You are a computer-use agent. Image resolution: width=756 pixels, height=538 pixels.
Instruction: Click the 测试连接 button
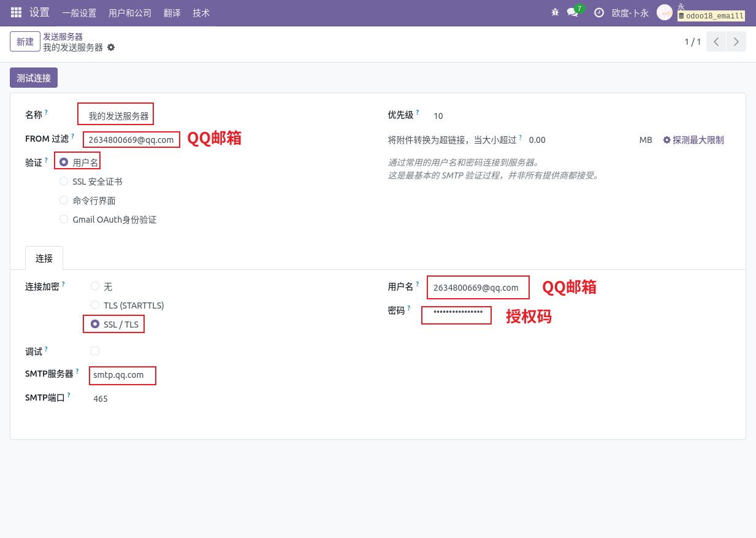(x=34, y=78)
